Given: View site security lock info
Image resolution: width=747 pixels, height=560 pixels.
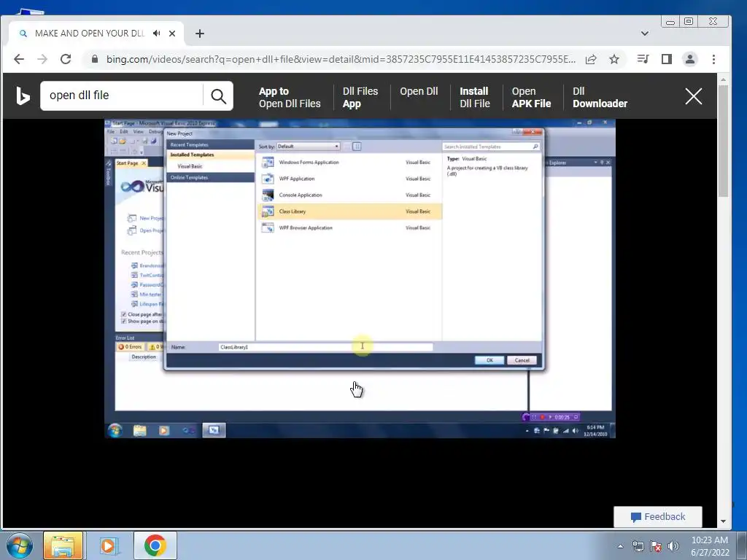Looking at the screenshot, I should [94, 59].
